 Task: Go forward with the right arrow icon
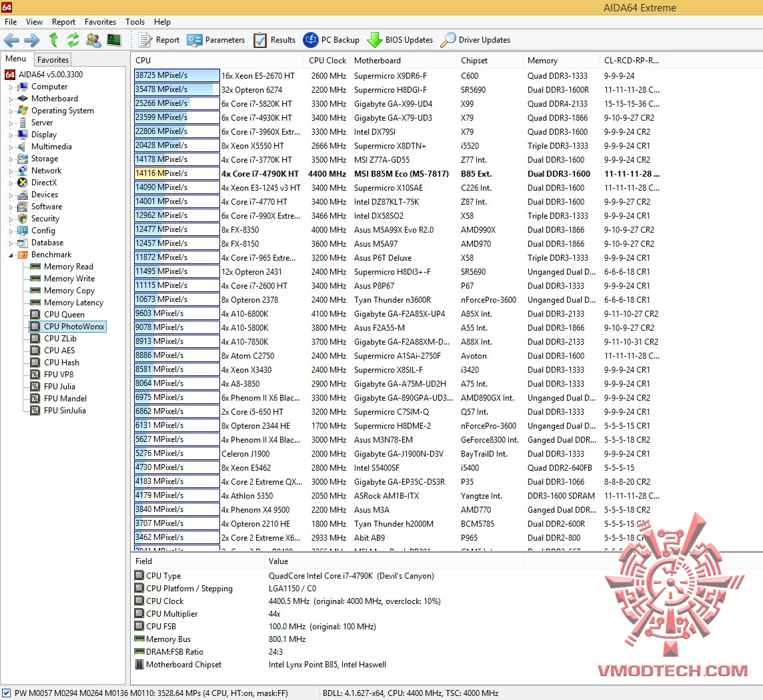[32, 40]
